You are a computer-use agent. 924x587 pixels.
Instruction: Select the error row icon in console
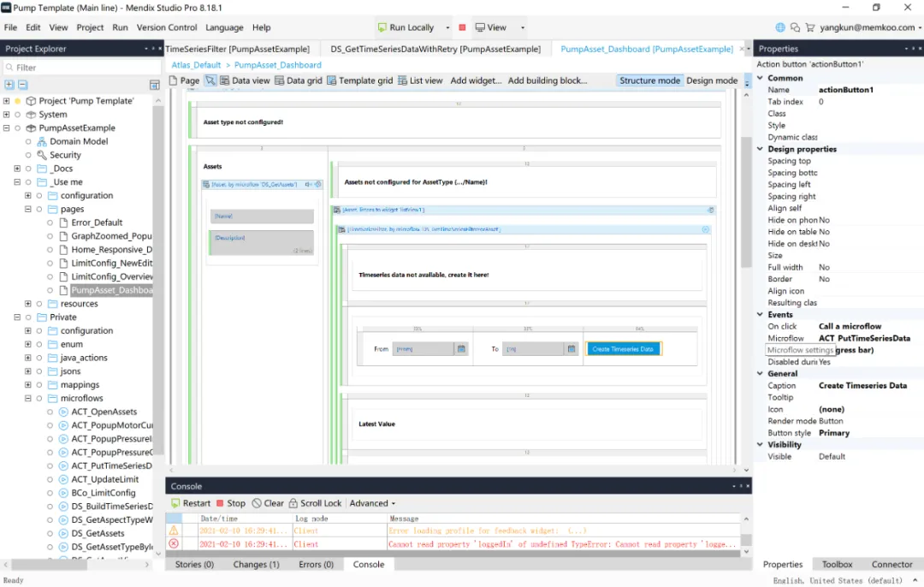click(174, 544)
